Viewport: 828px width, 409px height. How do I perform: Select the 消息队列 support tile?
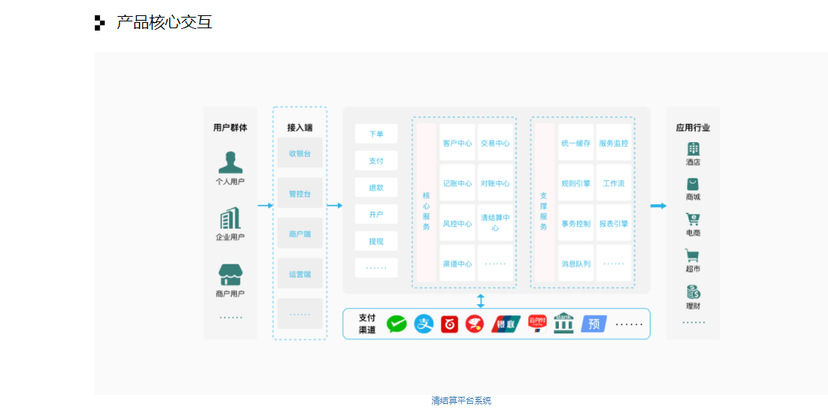point(576,263)
